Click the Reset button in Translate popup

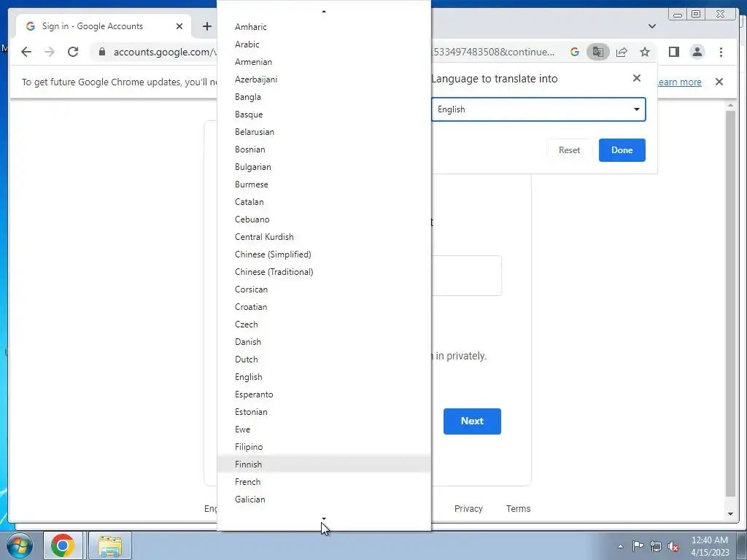[x=569, y=150]
